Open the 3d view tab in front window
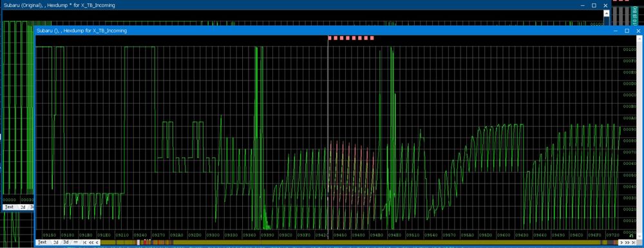The width and height of the screenshot is (644, 248). tap(66, 242)
